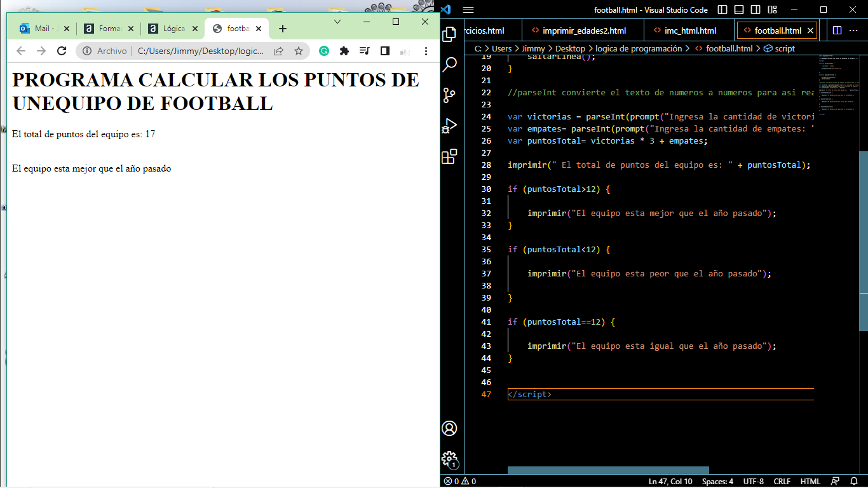
Task: Bookmark this page with the star
Action: coord(299,51)
